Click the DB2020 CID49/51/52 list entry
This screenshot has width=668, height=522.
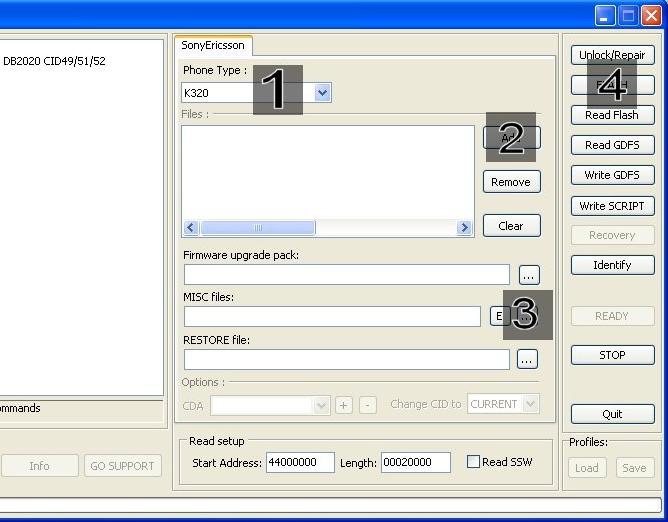(54, 61)
